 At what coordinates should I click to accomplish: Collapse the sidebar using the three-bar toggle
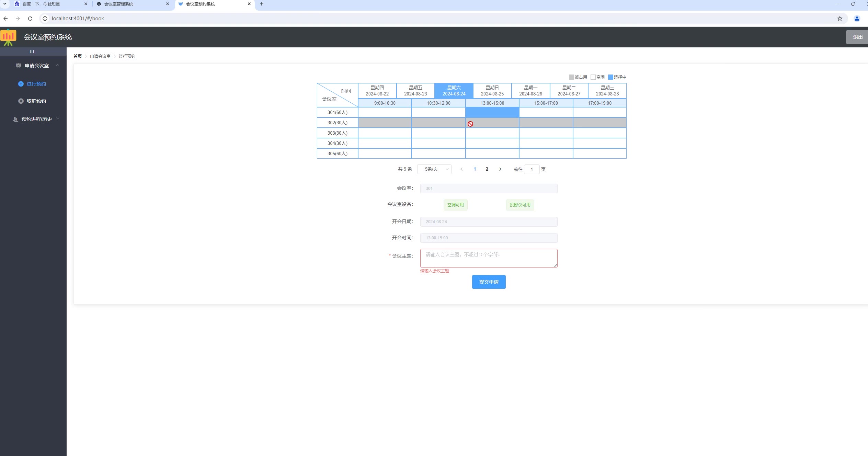(32, 52)
